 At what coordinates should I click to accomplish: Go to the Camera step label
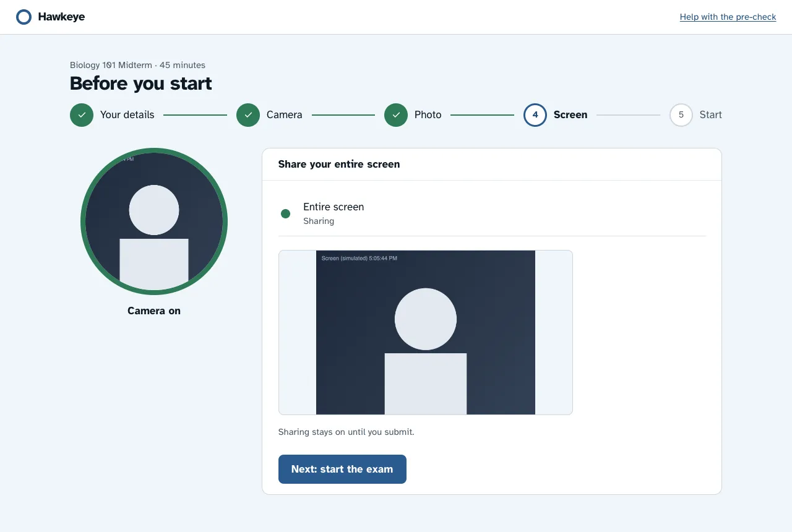pos(285,115)
